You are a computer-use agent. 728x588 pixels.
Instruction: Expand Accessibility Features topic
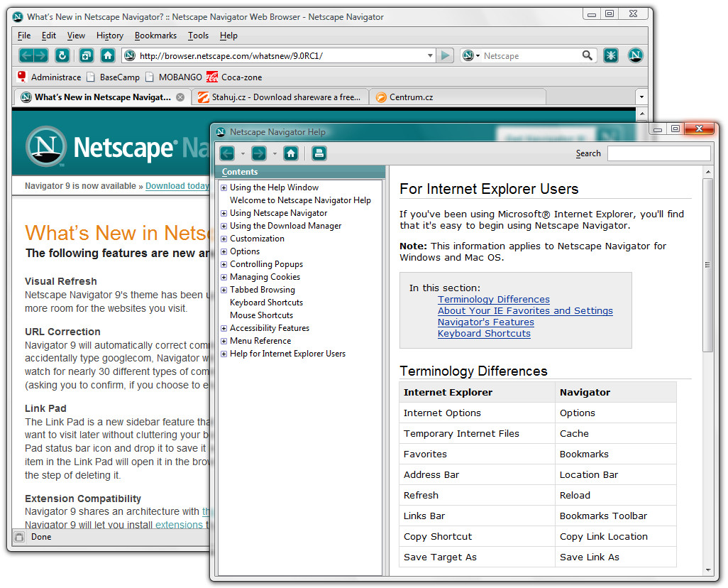coord(224,328)
